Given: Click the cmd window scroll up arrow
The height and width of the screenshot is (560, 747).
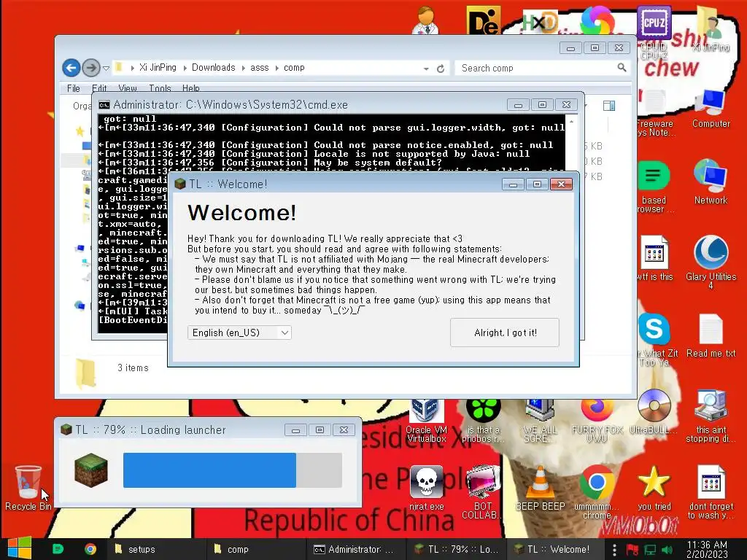Looking at the screenshot, I should pyautogui.click(x=571, y=122).
